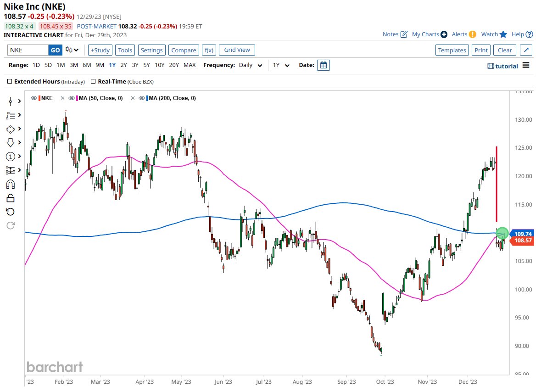The width and height of the screenshot is (541, 392).
Task: Enable Extended Hours checkbox
Action: point(10,81)
